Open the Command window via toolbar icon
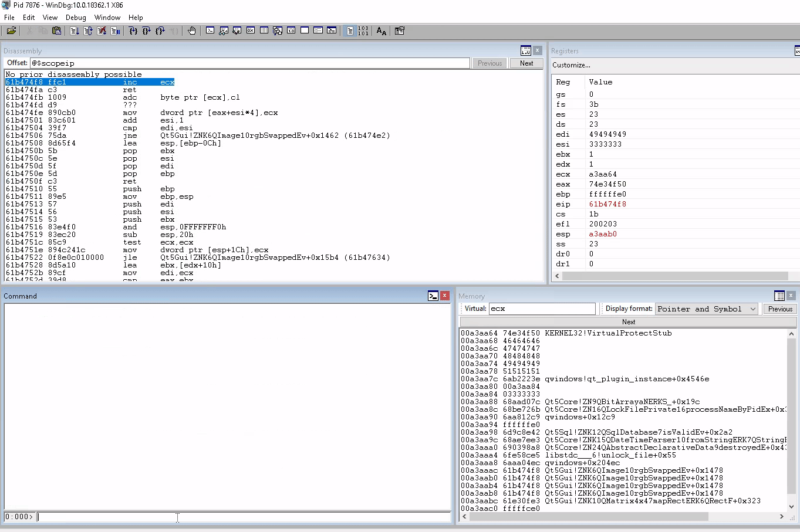 click(x=210, y=31)
